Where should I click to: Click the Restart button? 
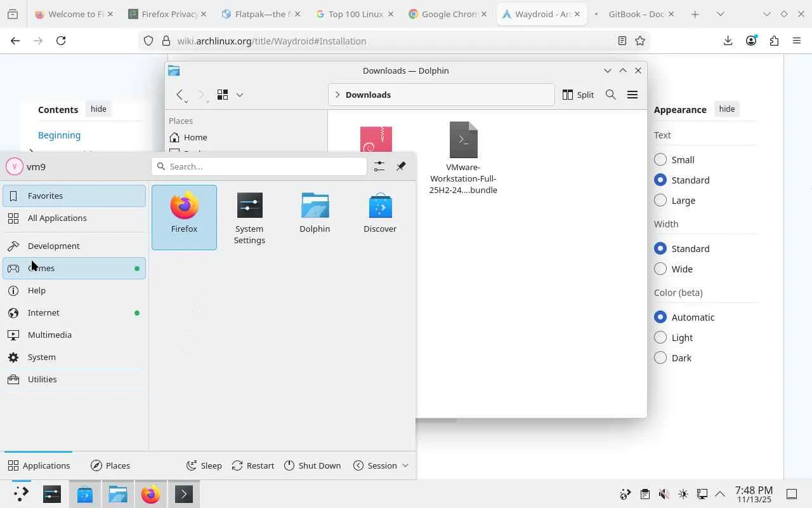pyautogui.click(x=253, y=465)
